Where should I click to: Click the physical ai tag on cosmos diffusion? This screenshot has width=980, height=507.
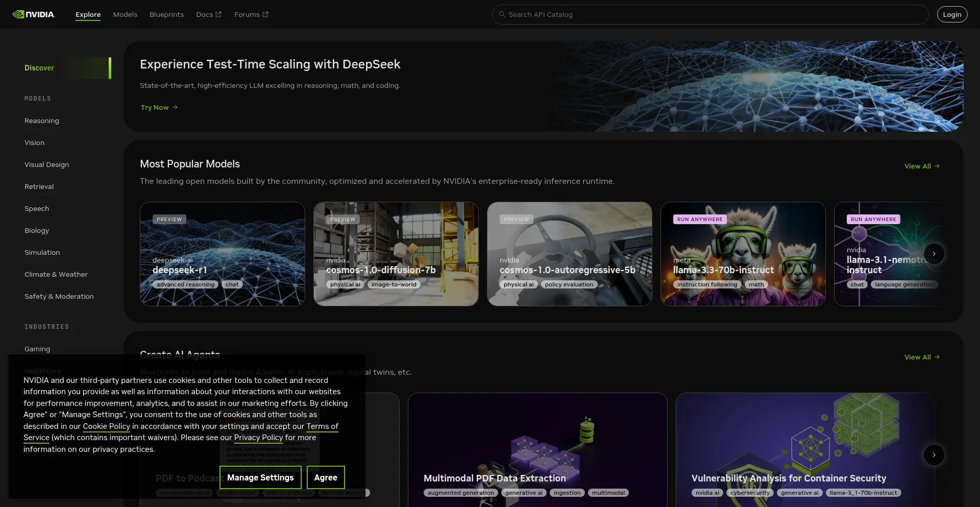pos(345,284)
